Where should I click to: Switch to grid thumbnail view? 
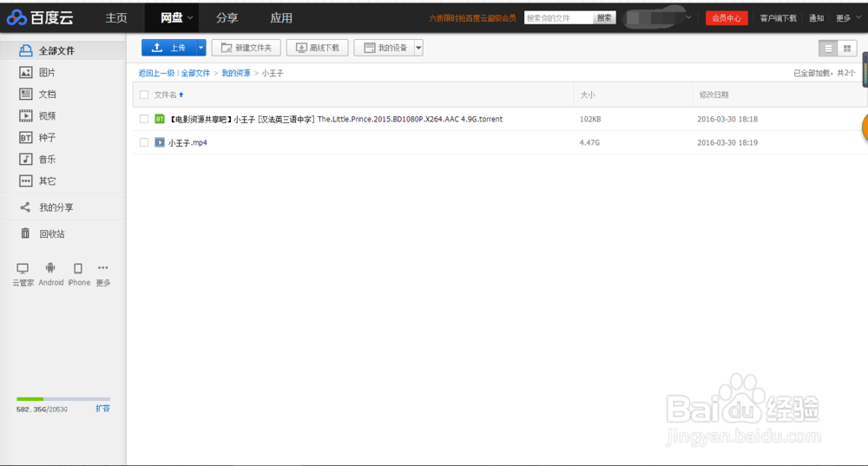(x=847, y=48)
